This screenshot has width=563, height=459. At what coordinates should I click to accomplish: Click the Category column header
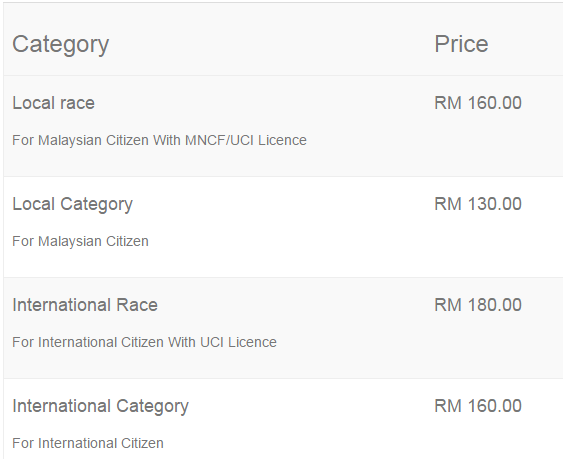click(x=61, y=45)
